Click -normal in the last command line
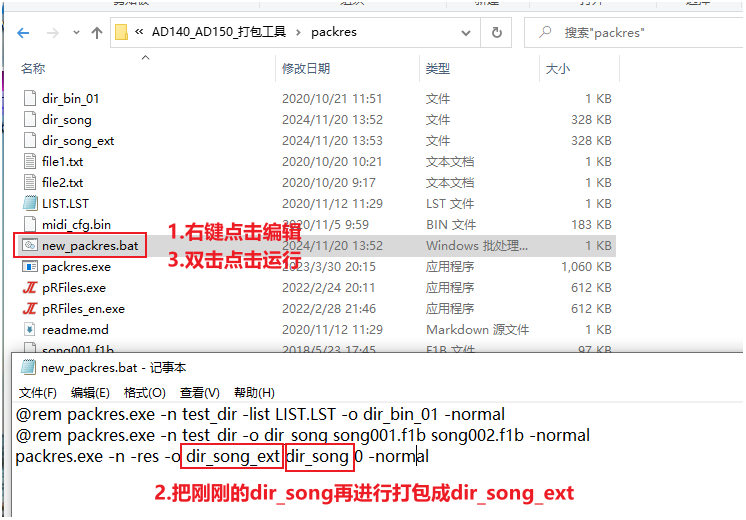Screen dimensions: 746x520 399,456
